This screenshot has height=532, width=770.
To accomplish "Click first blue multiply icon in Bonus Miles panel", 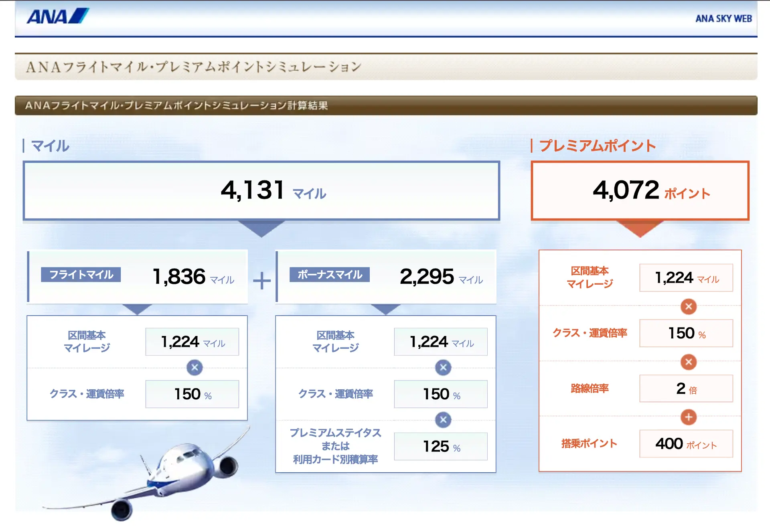I will coord(443,367).
